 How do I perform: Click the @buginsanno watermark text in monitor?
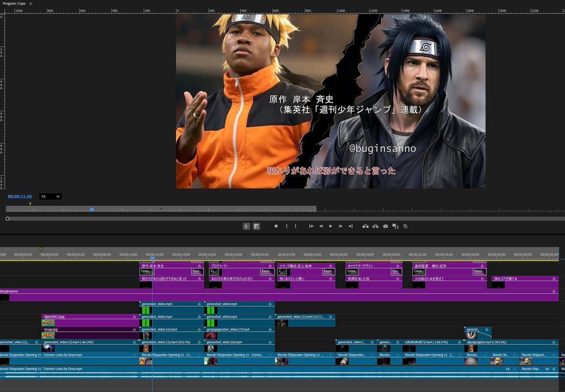click(383, 149)
